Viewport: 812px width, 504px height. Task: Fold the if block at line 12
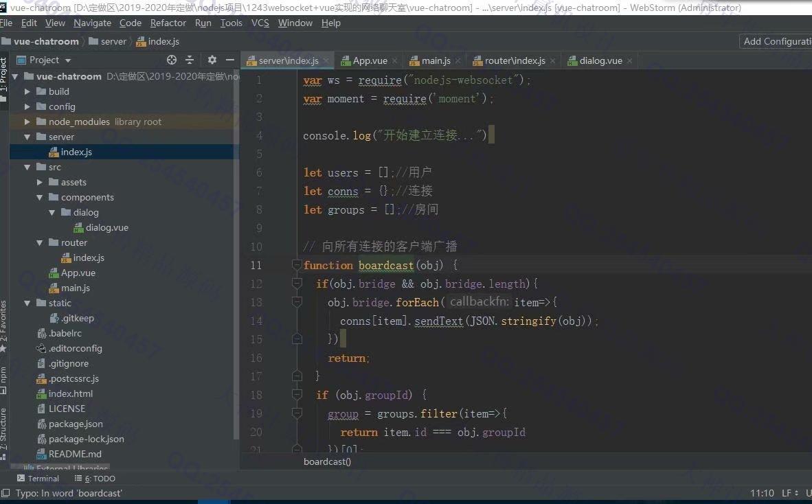(x=297, y=283)
